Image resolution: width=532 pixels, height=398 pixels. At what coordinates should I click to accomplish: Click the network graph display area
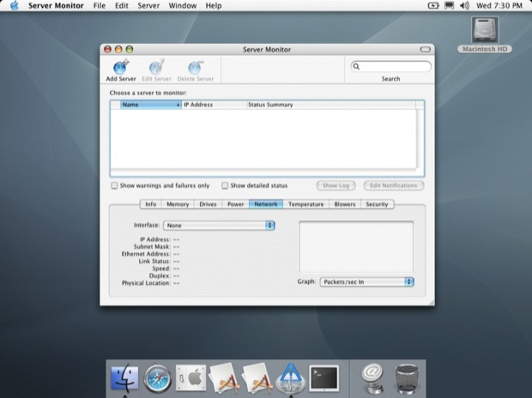click(x=356, y=247)
